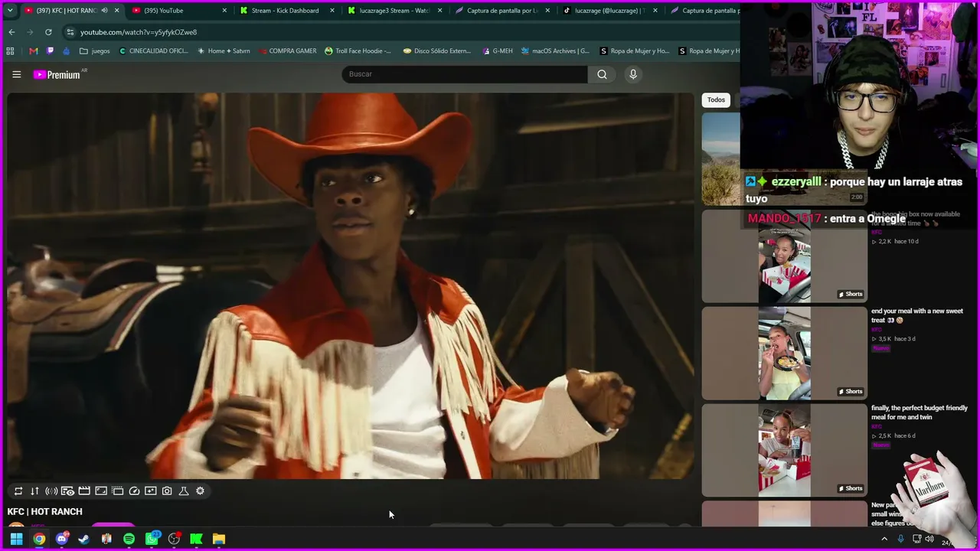Open OBS Studio from the taskbar
This screenshot has width=980, height=551.
point(174,539)
